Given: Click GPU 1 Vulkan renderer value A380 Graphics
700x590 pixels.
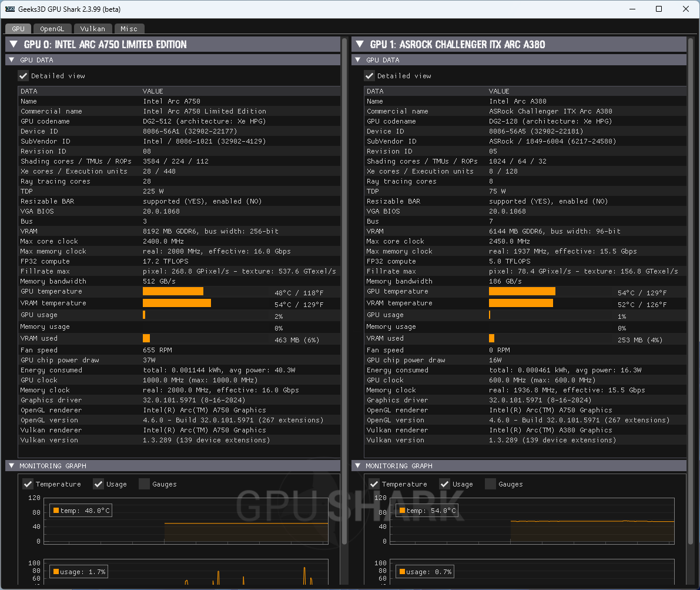Looking at the screenshot, I should coord(551,430).
